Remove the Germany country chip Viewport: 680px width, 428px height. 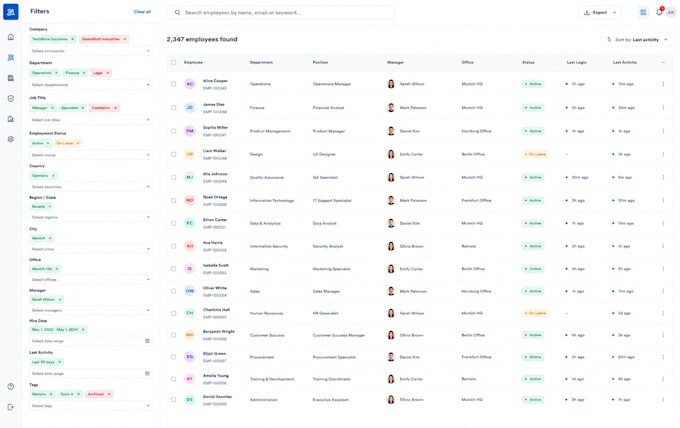[53, 176]
